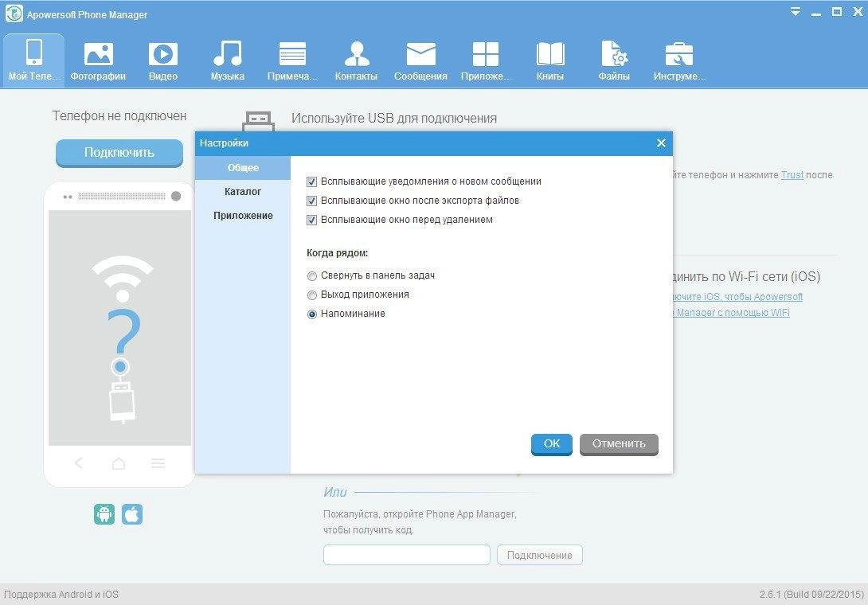Maximize the Apowersoft Phone Manager window

837,12
